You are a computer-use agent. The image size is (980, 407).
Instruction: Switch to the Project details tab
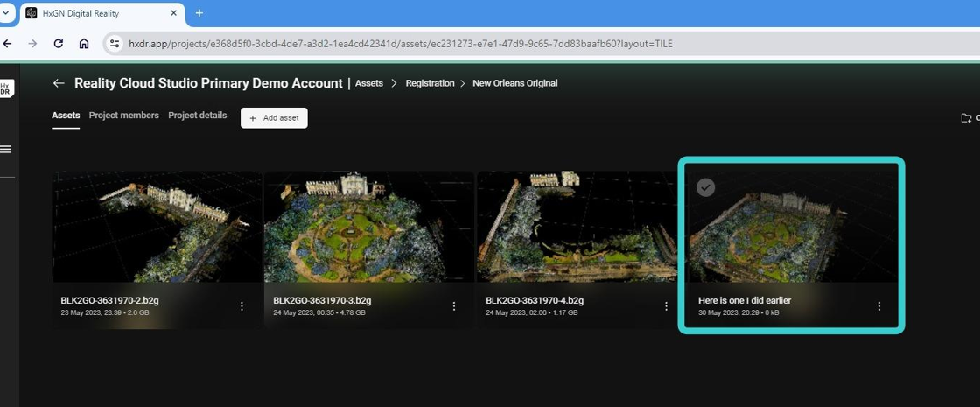198,116
